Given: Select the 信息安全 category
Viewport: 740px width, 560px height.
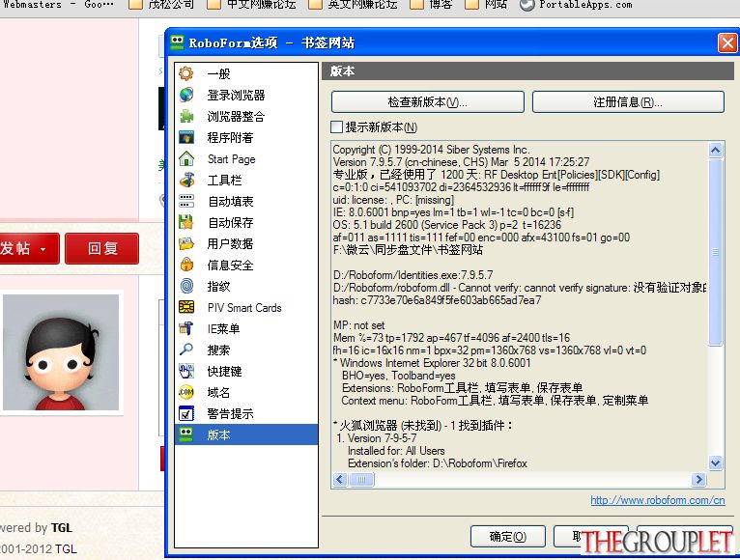Looking at the screenshot, I should click(x=246, y=265).
